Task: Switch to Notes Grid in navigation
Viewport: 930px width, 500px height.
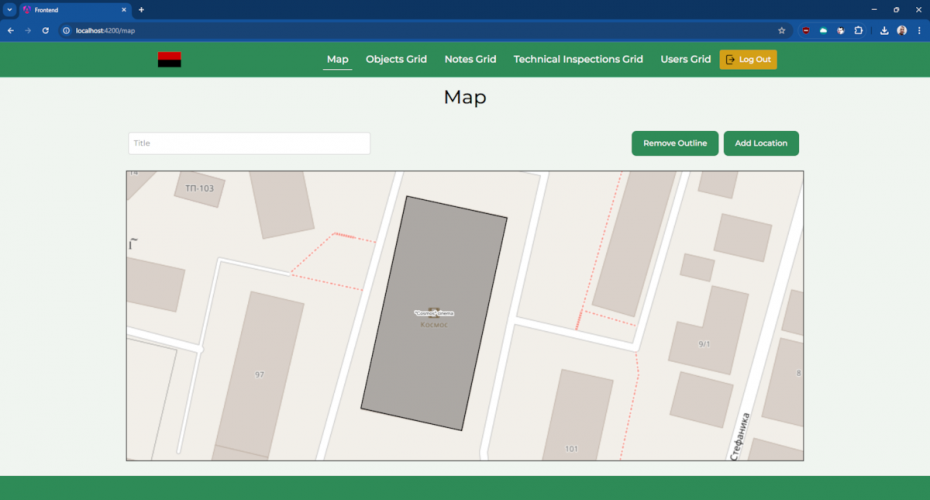Action: tap(470, 59)
